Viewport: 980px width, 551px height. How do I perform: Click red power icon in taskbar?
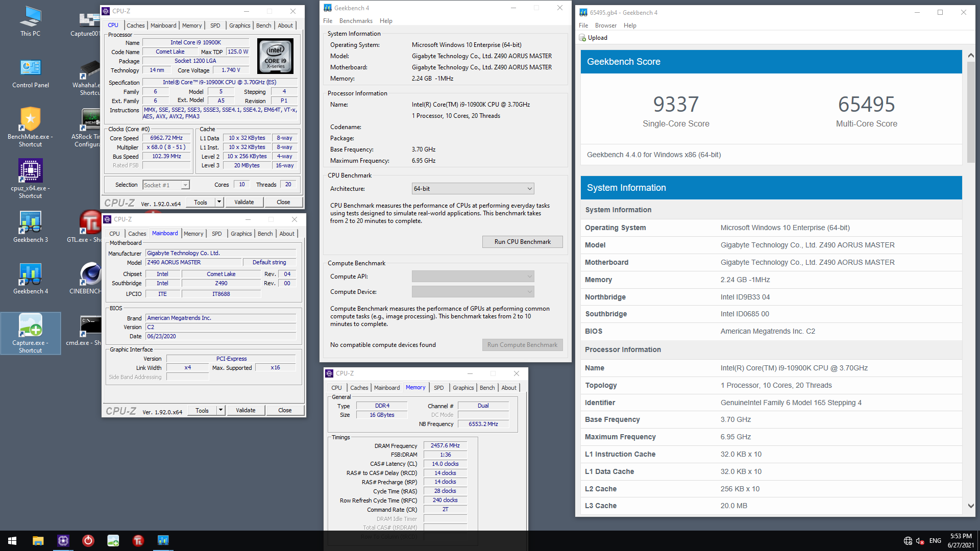click(88, 541)
